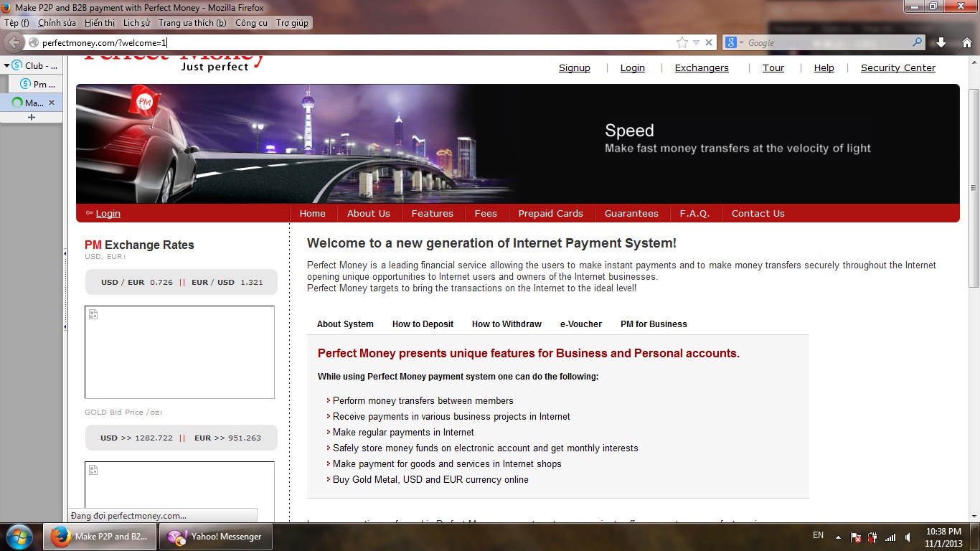Open the Help link
The width and height of the screenshot is (980, 551).
pos(824,68)
